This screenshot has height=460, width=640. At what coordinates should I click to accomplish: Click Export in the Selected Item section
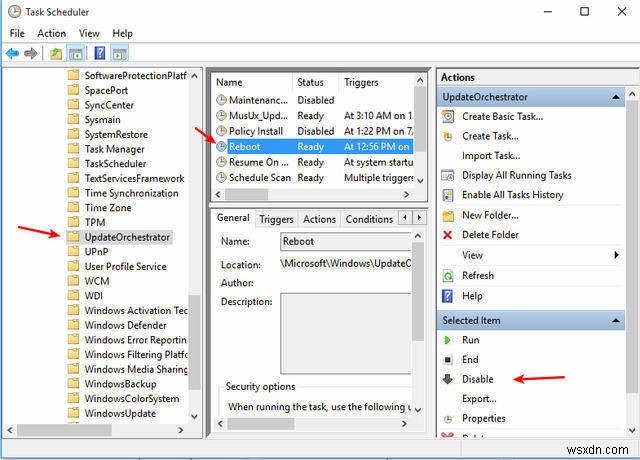[479, 399]
